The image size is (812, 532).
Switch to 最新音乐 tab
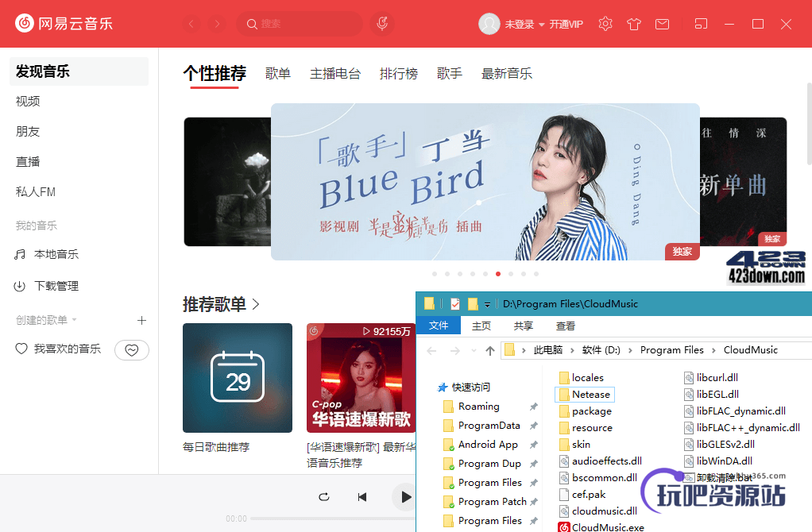(x=506, y=74)
